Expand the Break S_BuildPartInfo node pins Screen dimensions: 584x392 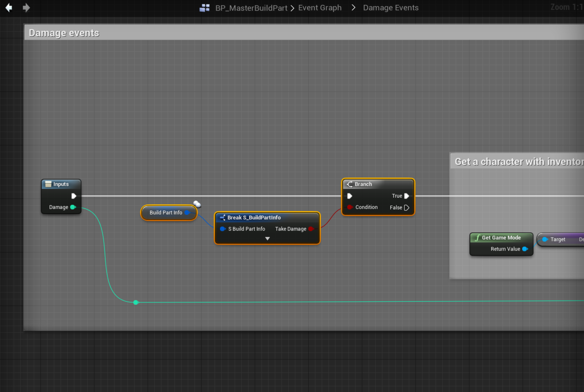[x=267, y=239]
